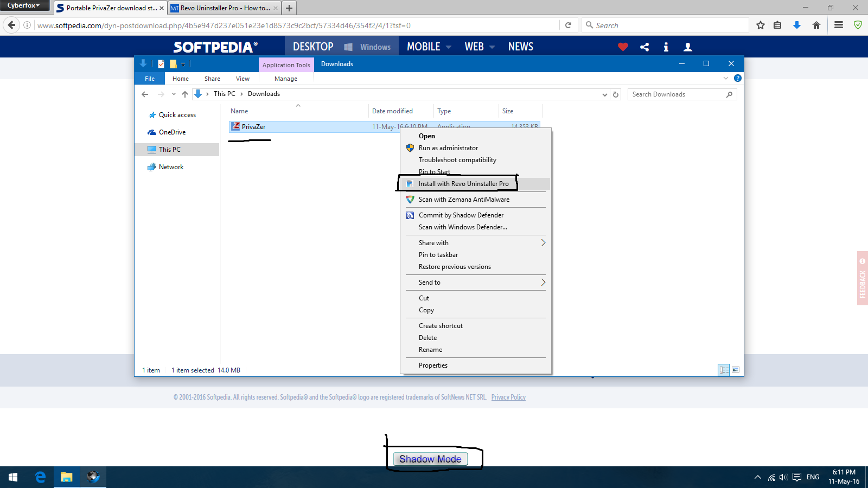The height and width of the screenshot is (488, 868).
Task: Open recent locations dropdown in Explorer
Action: (174, 94)
